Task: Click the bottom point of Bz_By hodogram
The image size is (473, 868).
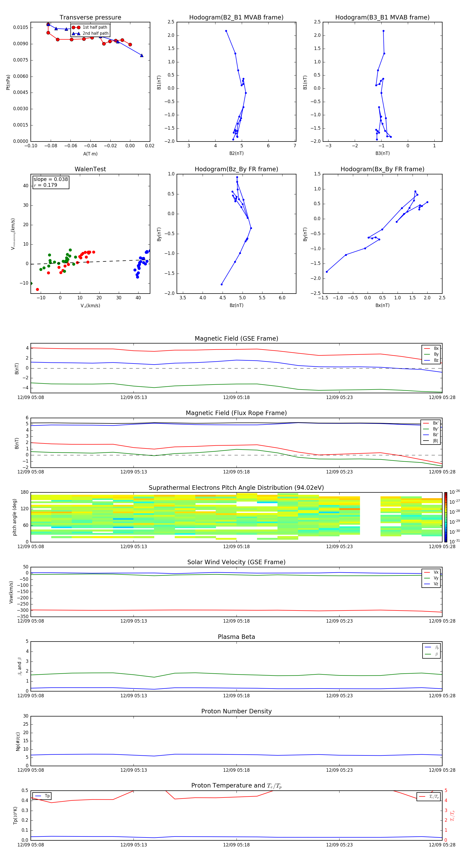Action: click(222, 284)
